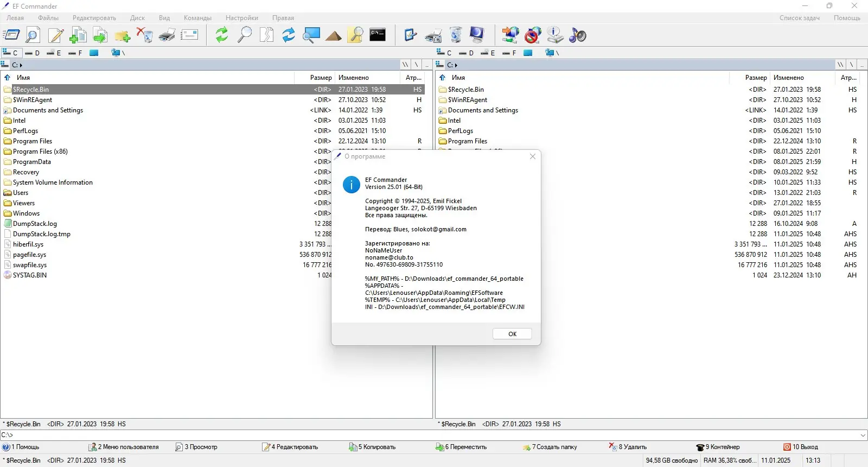Sort right panel by Размер column header

pos(749,78)
